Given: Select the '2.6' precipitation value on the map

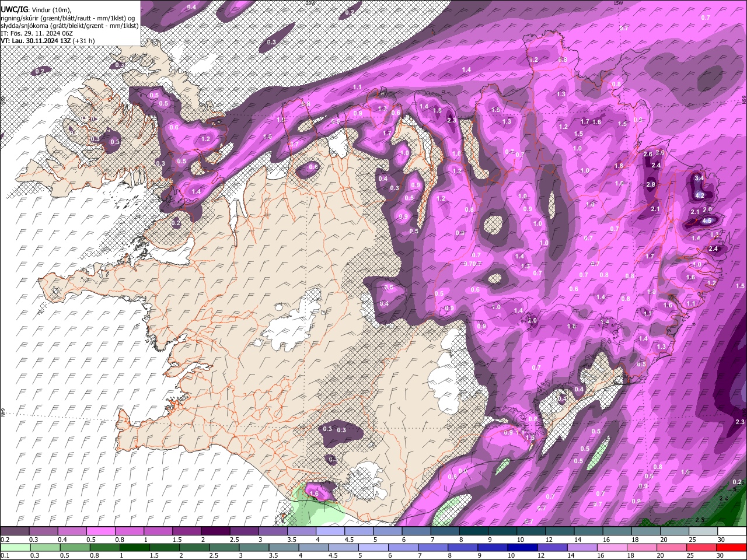Looking at the screenshot, I should point(647,155).
